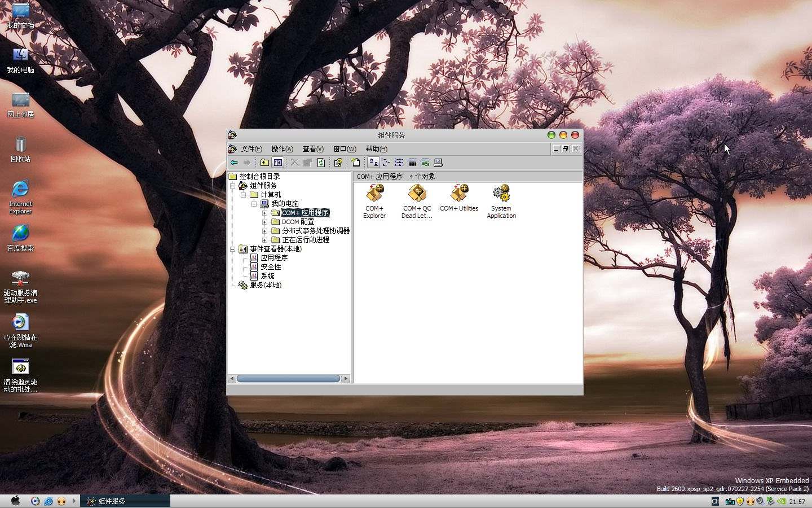The height and width of the screenshot is (508, 812).
Task: Click the computer icon at toolbar end
Action: click(438, 163)
